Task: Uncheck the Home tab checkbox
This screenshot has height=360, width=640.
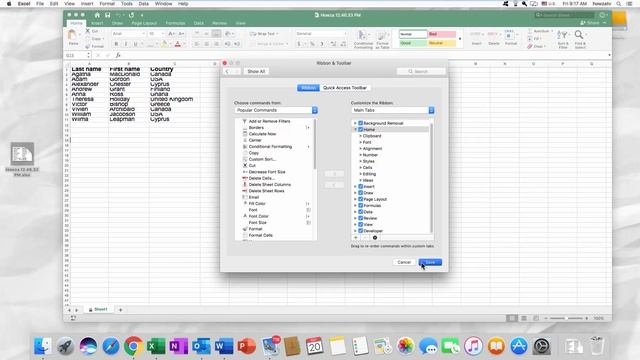Action: click(360, 129)
